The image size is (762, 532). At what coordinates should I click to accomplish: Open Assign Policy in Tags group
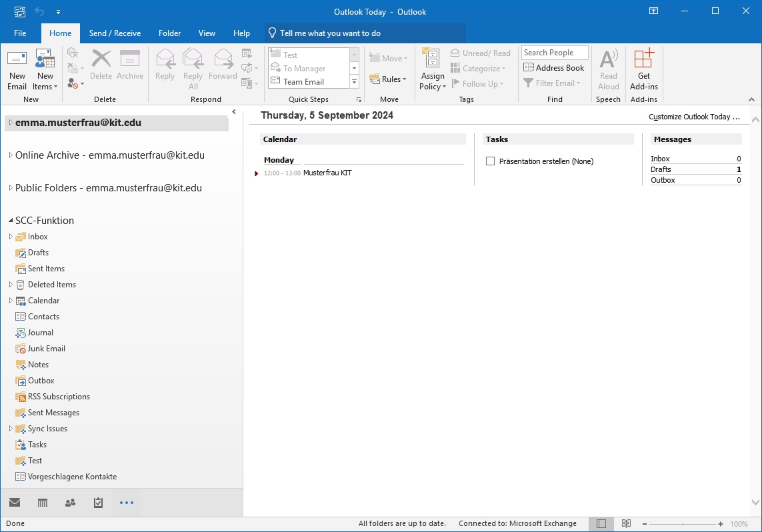tap(432, 69)
